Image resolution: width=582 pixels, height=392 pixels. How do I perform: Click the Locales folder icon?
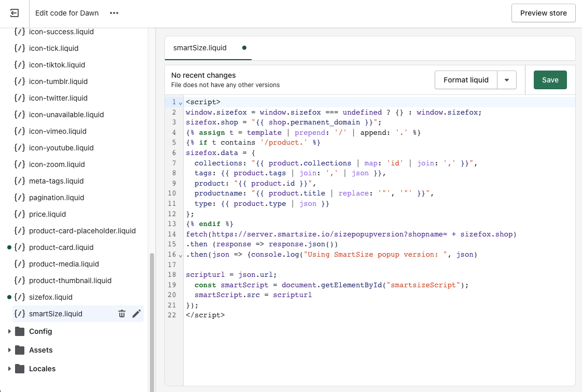pyautogui.click(x=20, y=369)
